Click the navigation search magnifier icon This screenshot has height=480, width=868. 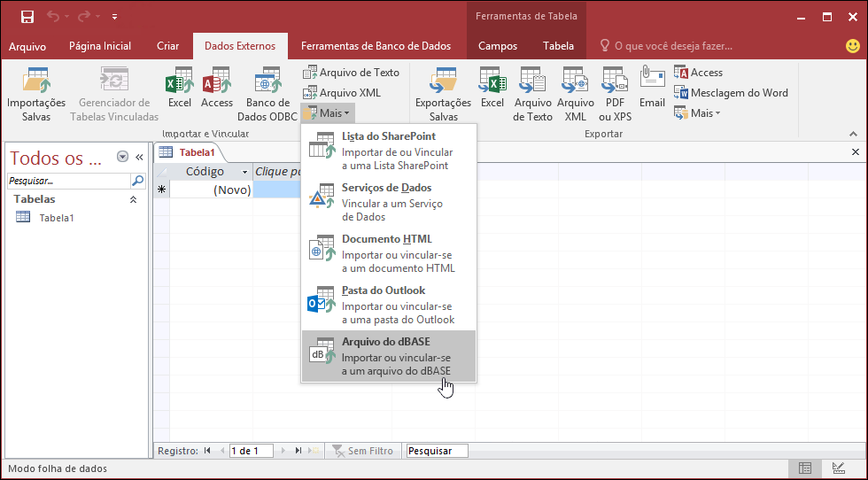(x=138, y=181)
